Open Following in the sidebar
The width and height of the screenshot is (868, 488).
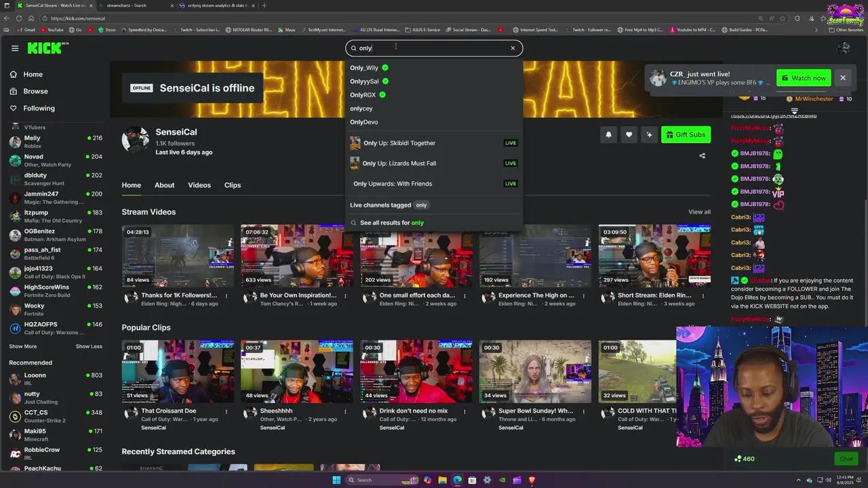pos(39,108)
